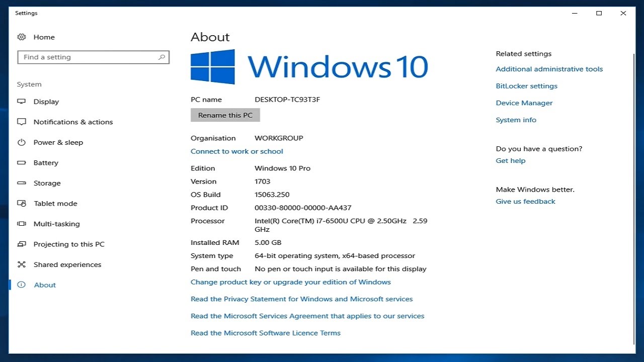Select the Battery page
The image size is (644, 362).
46,163
